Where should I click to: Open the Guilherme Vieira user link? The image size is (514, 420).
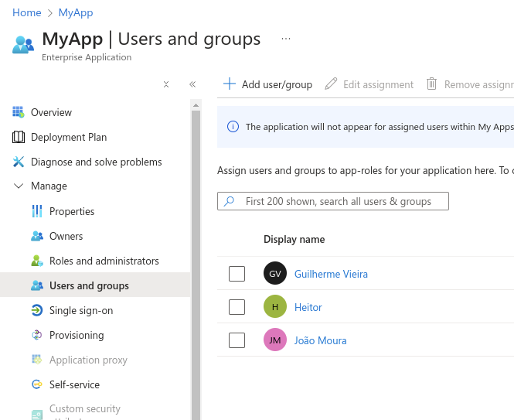331,274
